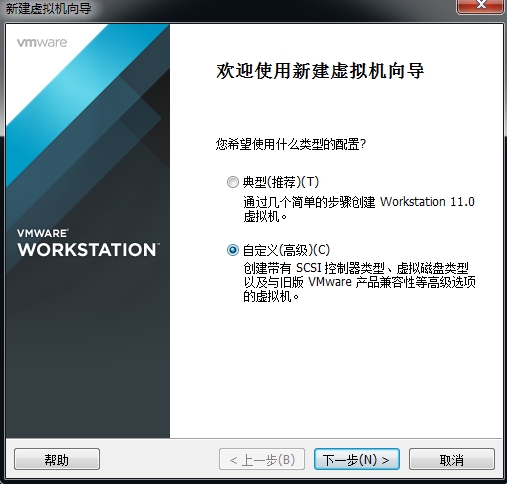Go back with the 上一步(B) button
This screenshot has width=507, height=484.
(x=262, y=460)
